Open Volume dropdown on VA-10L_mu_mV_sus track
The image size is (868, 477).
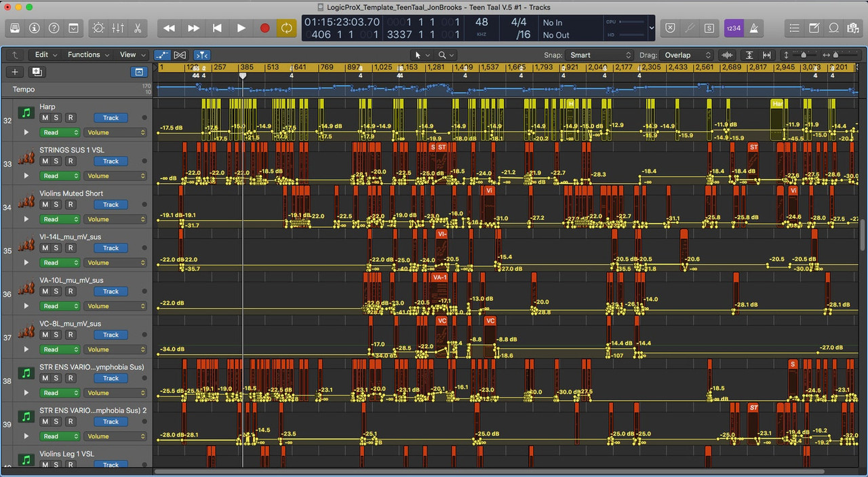click(115, 307)
